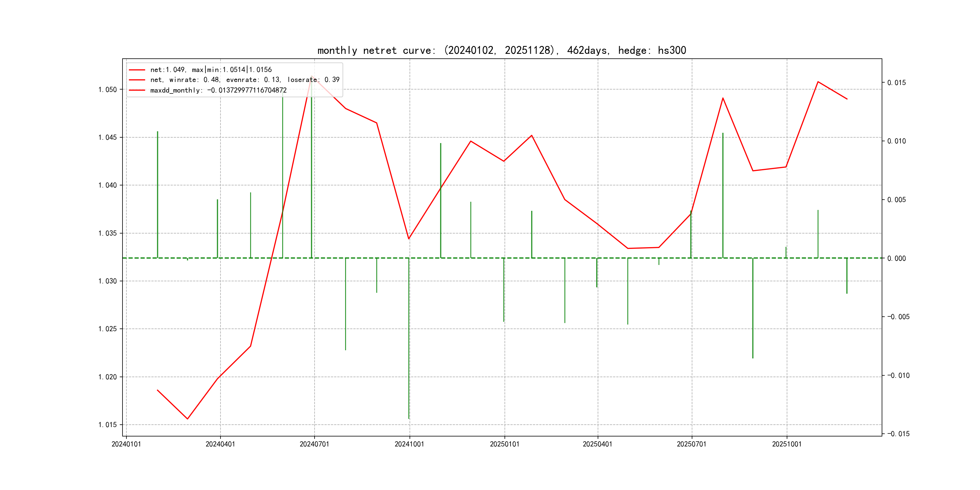Click the 'net:1.049, max|min' legend entry

211,70
